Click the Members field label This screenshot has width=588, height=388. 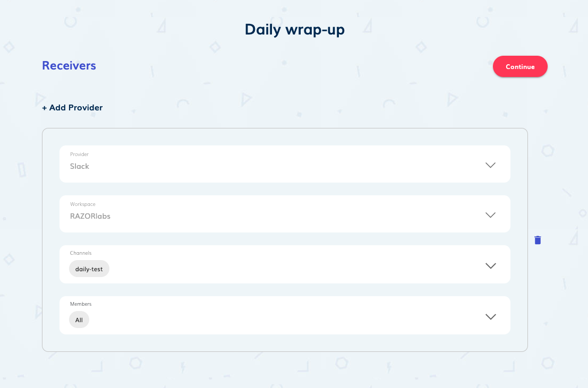[x=81, y=304]
